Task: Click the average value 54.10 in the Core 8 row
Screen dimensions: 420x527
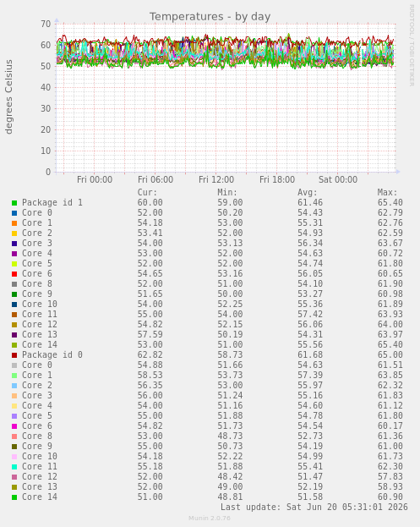Action: (x=310, y=284)
